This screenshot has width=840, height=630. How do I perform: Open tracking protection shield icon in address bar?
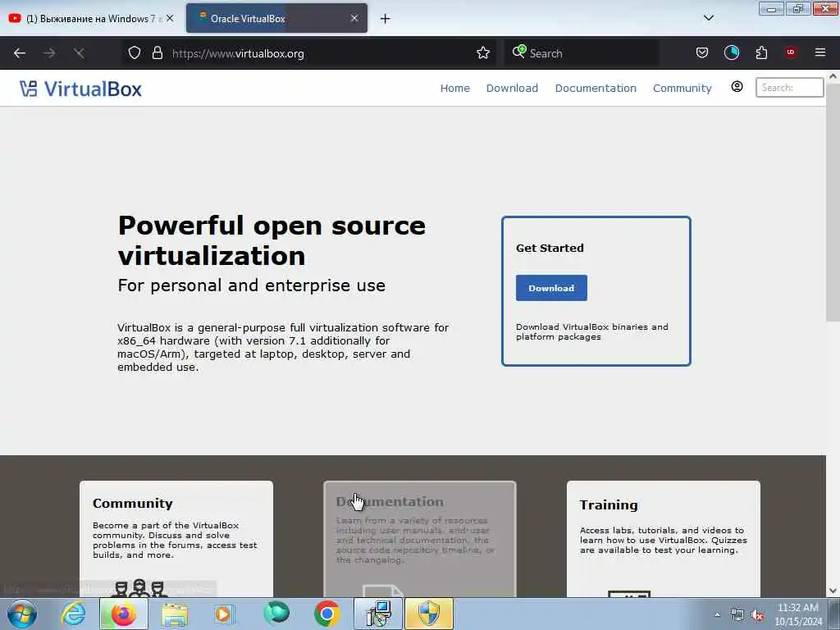pos(135,53)
